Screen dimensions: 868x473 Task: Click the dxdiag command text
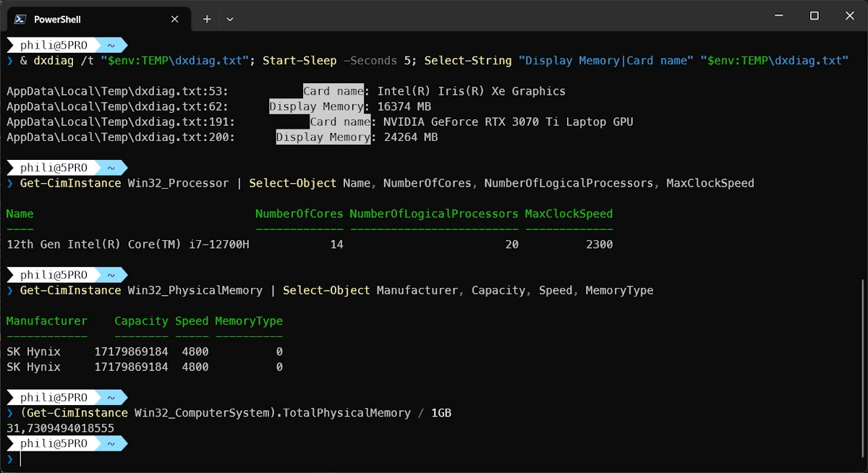pos(54,61)
